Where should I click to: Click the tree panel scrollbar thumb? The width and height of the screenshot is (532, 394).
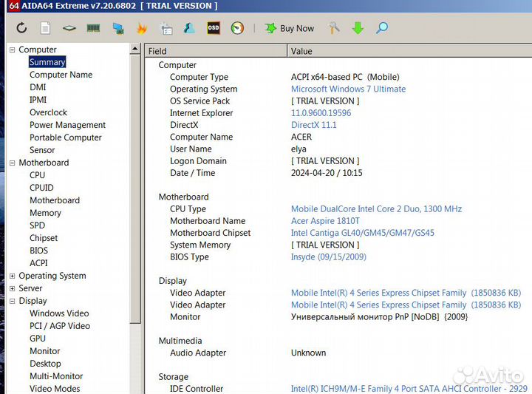pyautogui.click(x=134, y=188)
